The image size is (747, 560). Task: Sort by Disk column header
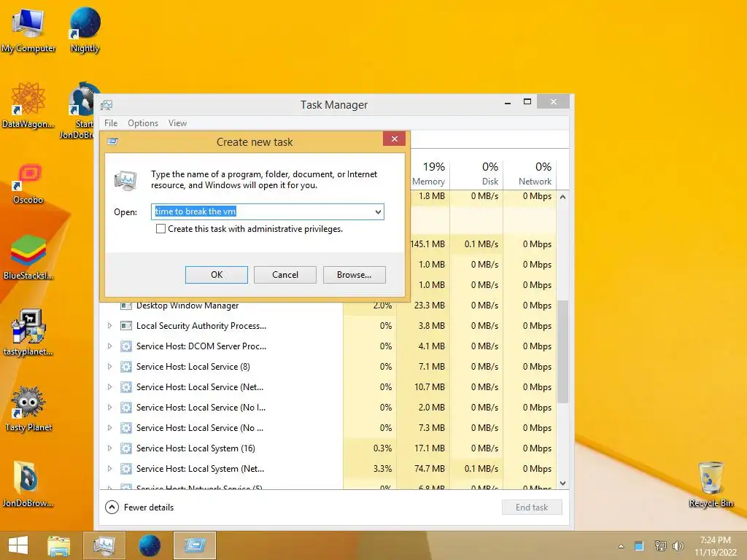476,174
